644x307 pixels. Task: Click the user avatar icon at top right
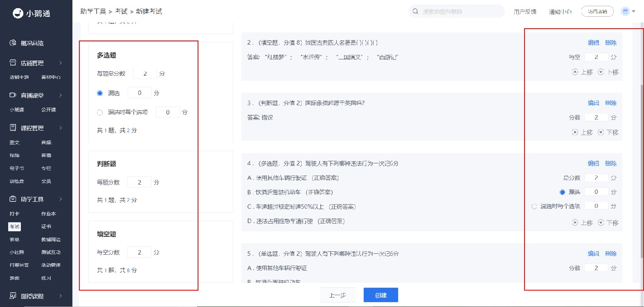click(x=625, y=11)
